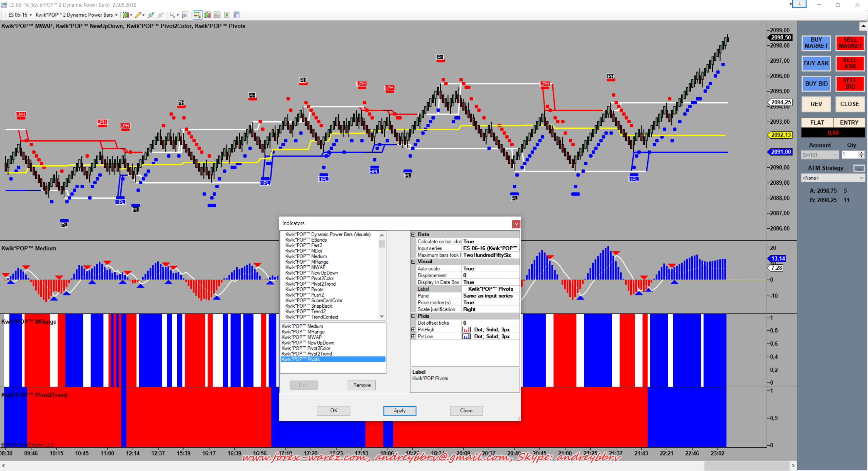Open the cursor type arrow menu
This screenshot has width=868, height=471.
[174, 15]
